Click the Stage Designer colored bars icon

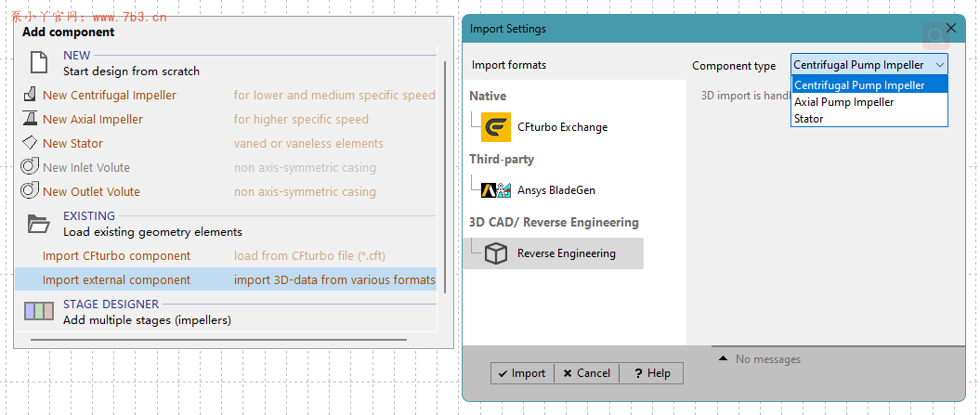39,311
